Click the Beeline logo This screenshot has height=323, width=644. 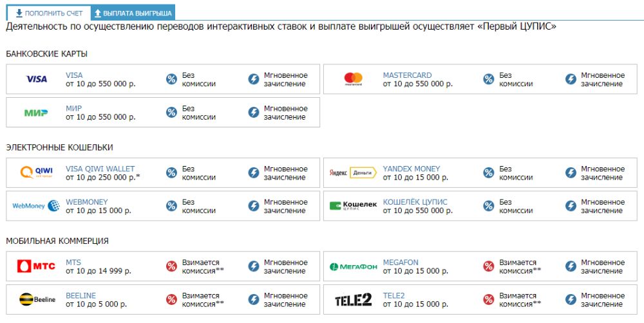point(37,299)
